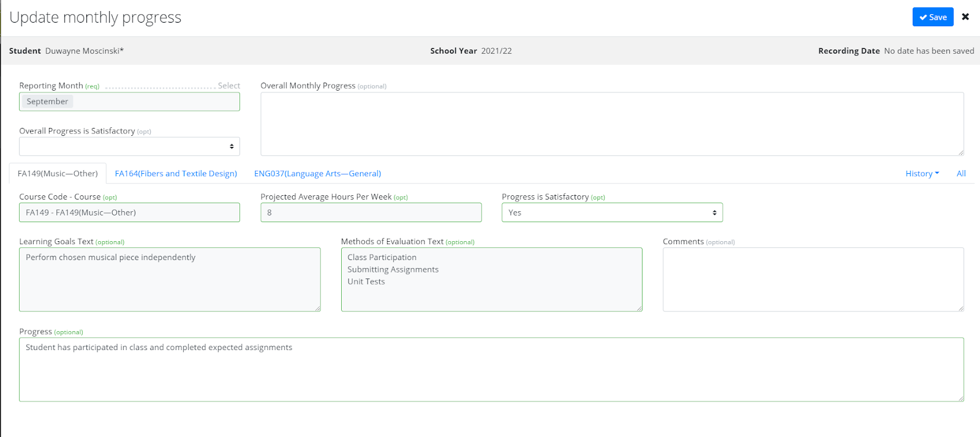Open the Progress is Satisfactory dropdown showing Yes
Viewport: 980px width, 437px height.
coord(612,212)
